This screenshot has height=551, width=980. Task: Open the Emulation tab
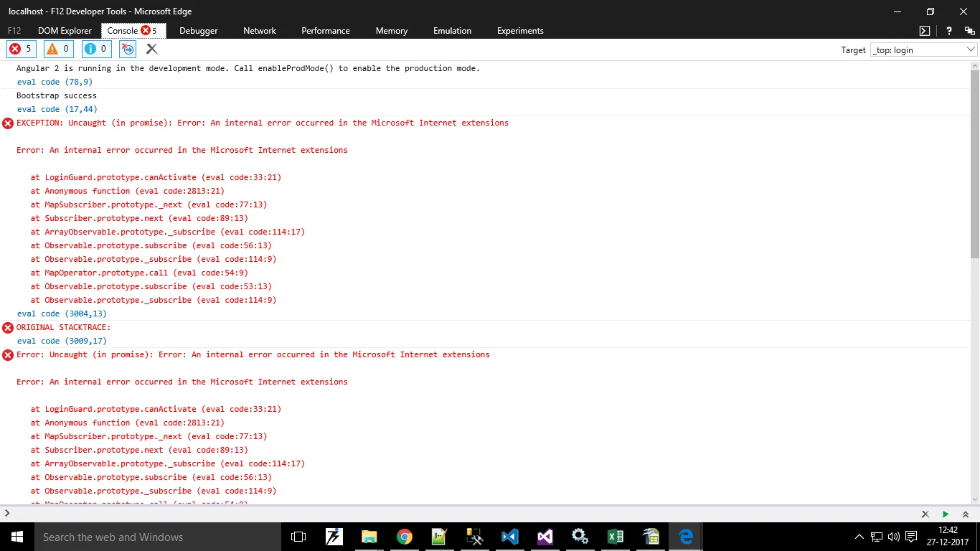453,31
